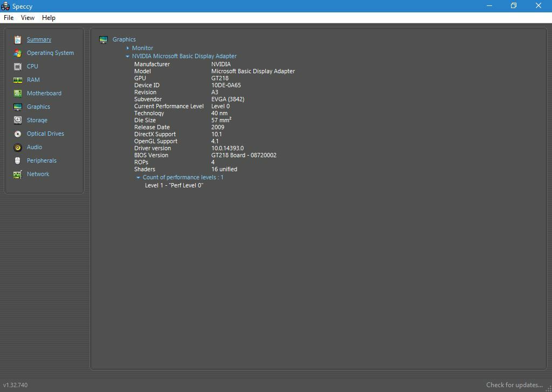The image size is (552, 392).
Task: Open the CPU section
Action: 32,66
